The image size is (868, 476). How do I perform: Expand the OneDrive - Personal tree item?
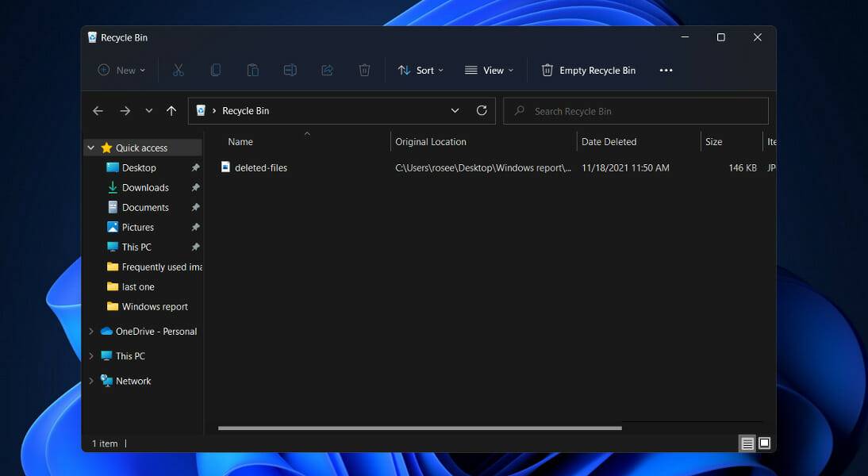90,331
